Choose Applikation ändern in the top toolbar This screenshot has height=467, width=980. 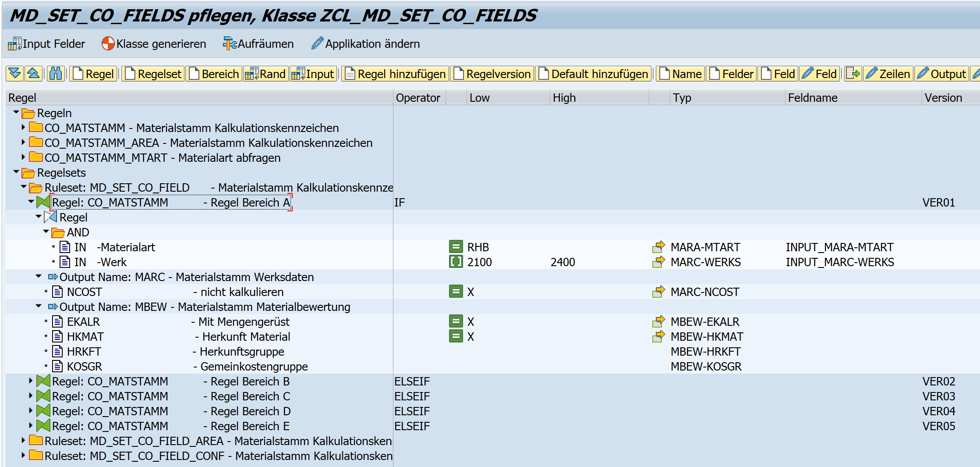tap(366, 44)
